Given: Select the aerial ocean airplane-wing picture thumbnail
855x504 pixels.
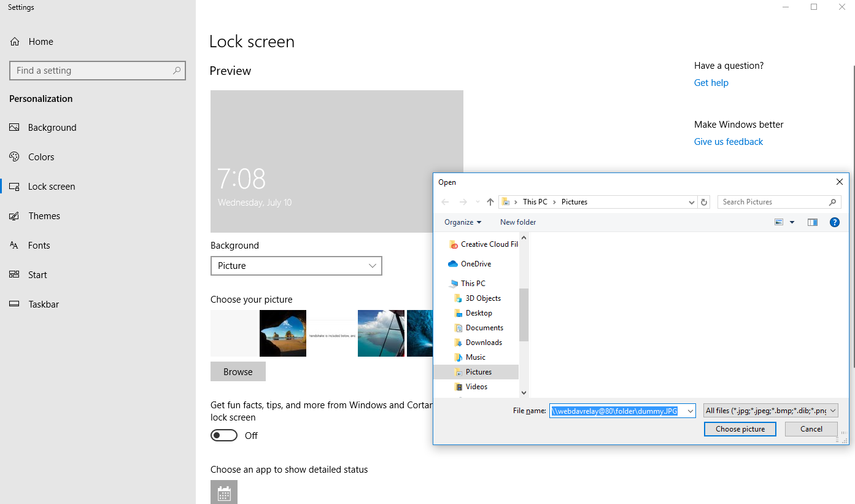Looking at the screenshot, I should (381, 333).
